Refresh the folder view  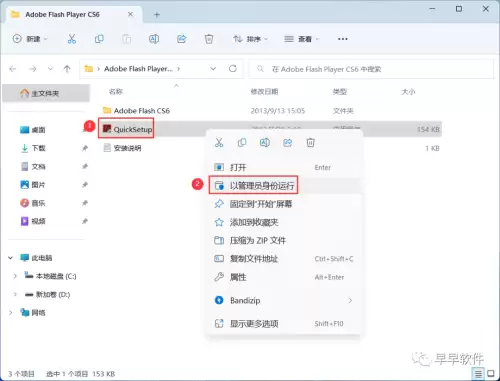pyautogui.click(x=233, y=69)
